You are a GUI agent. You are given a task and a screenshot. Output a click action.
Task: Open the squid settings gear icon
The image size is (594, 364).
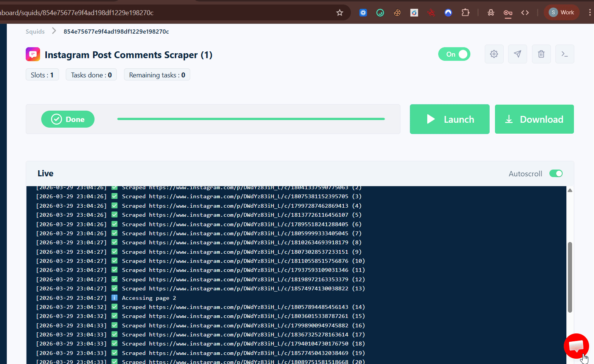[494, 54]
